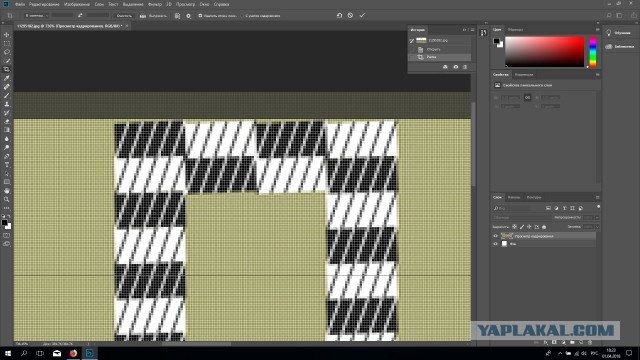Create new snapshot in History panel
Image resolution: width=640 pixels, height=360 pixels.
pos(456,67)
